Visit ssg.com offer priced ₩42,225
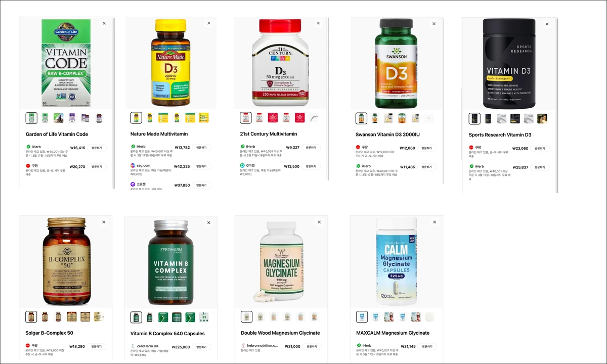 click(201, 166)
